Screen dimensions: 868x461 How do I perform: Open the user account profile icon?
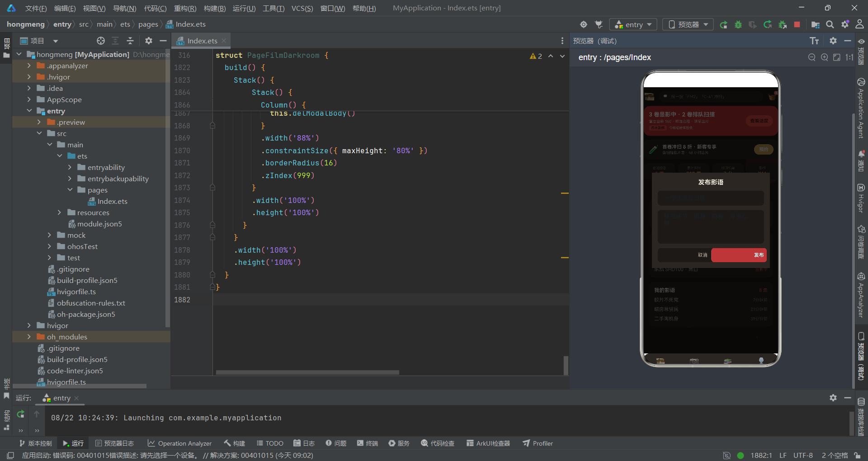[859, 24]
